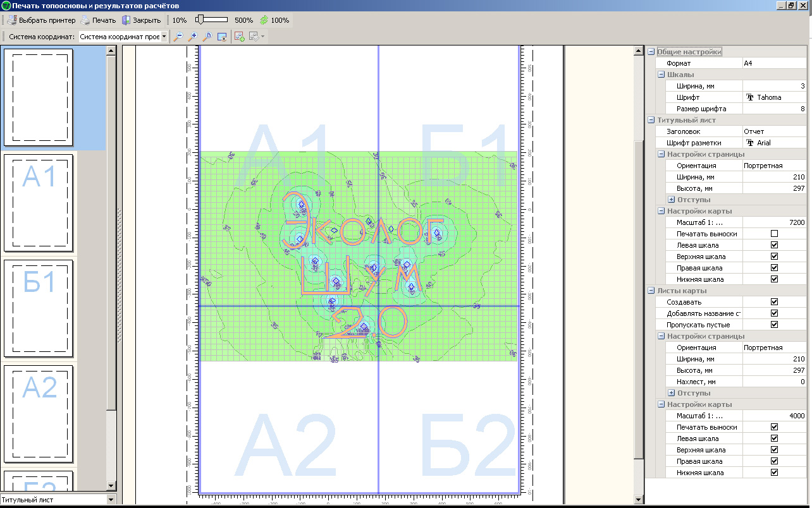Image resolution: width=812 pixels, height=508 pixels.
Task: Uncheck the Создавать checkbox under Листы карты
Action: coord(774,302)
